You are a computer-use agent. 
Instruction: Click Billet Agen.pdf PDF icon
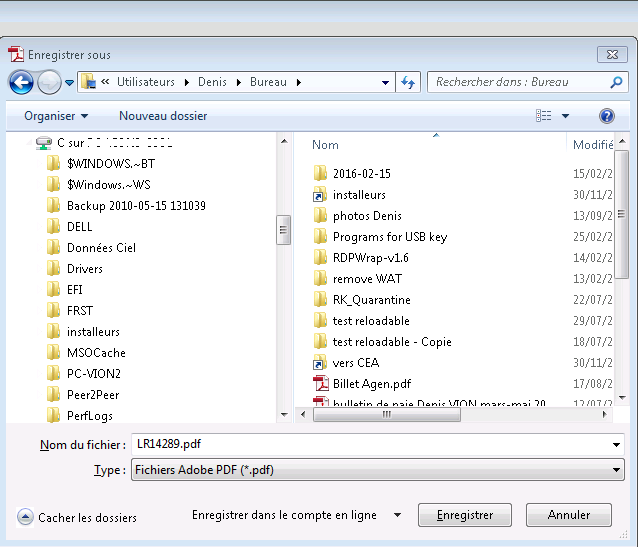tap(321, 384)
